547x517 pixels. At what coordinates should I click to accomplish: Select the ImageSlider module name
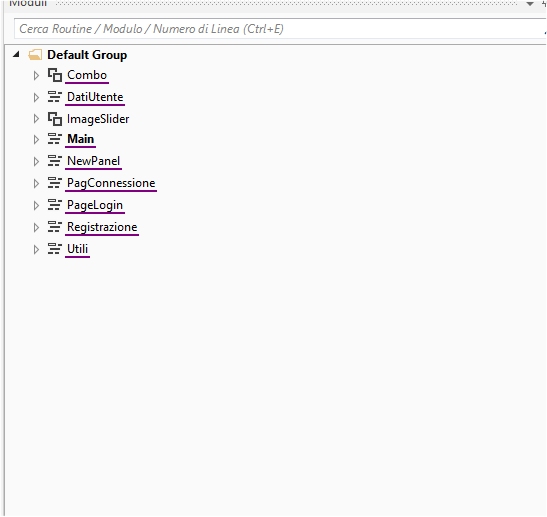tap(98, 119)
